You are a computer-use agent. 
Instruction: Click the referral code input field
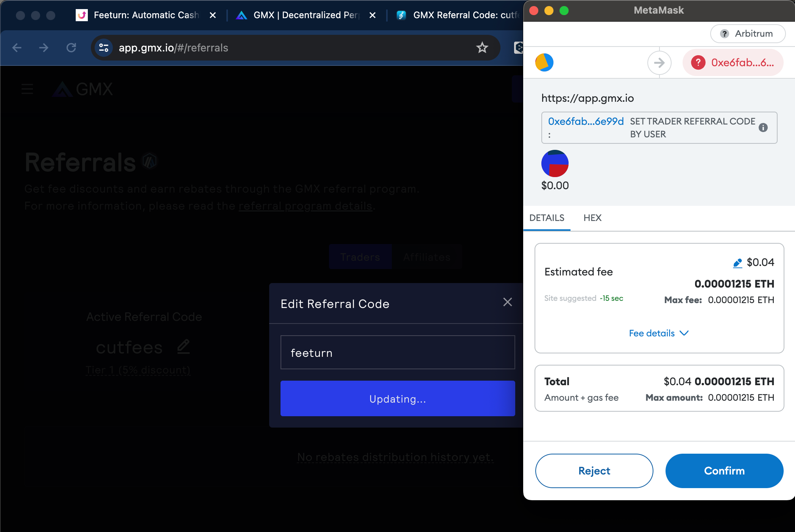click(397, 353)
